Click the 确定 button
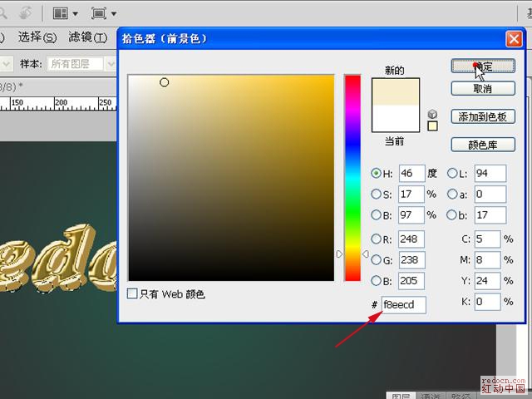 483,66
